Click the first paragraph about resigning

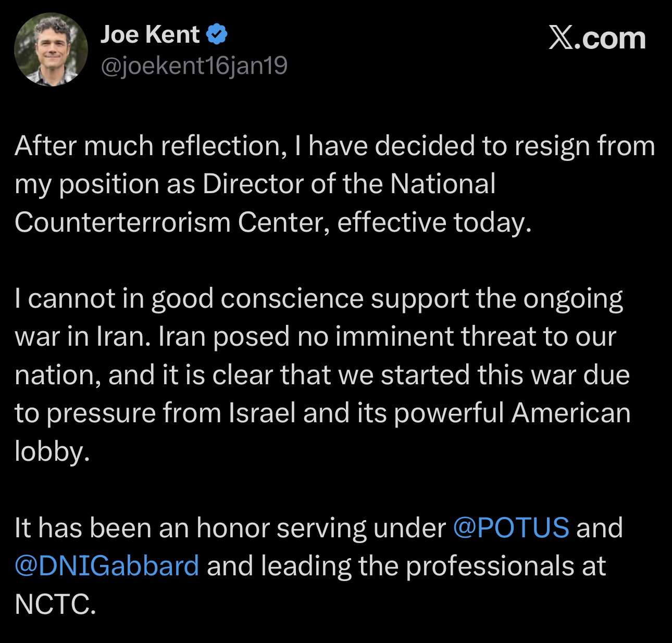tap(333, 184)
